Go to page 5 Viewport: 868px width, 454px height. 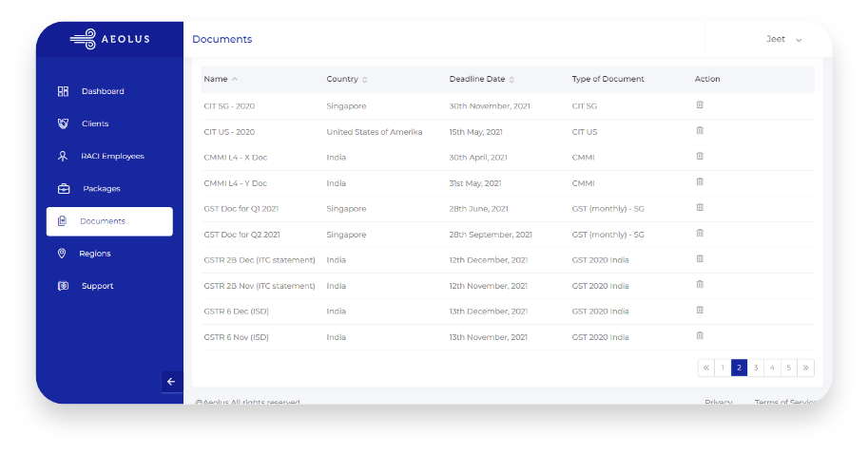tap(789, 368)
